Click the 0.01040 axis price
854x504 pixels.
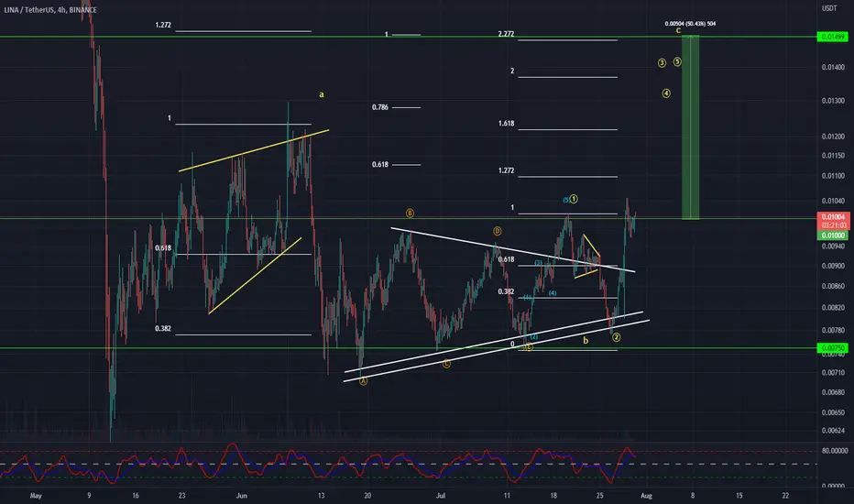[x=833, y=201]
